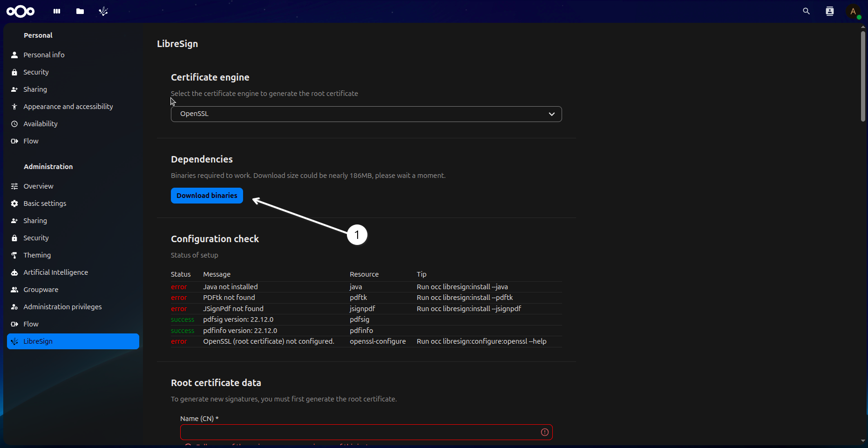Click the Configuration check heading

pos(215,239)
